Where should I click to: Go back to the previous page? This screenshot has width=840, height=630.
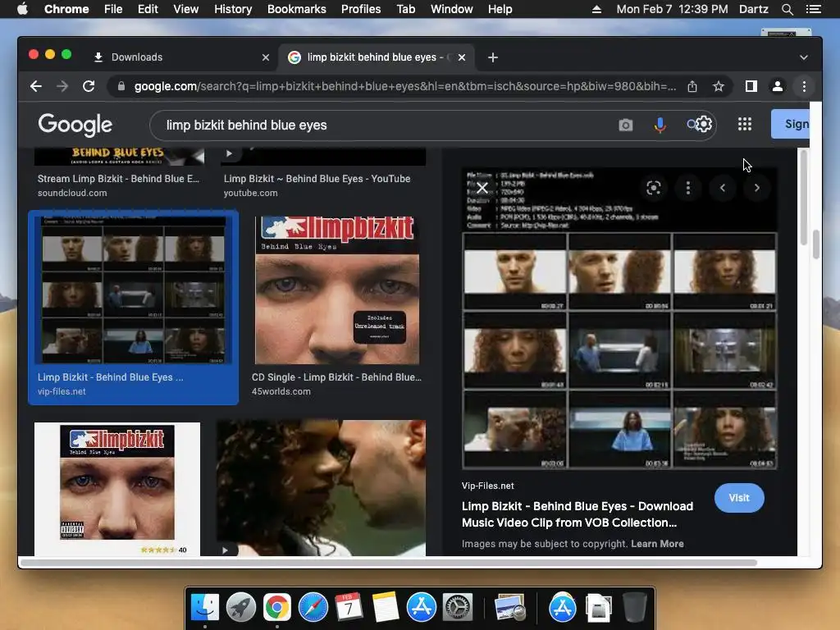point(36,86)
